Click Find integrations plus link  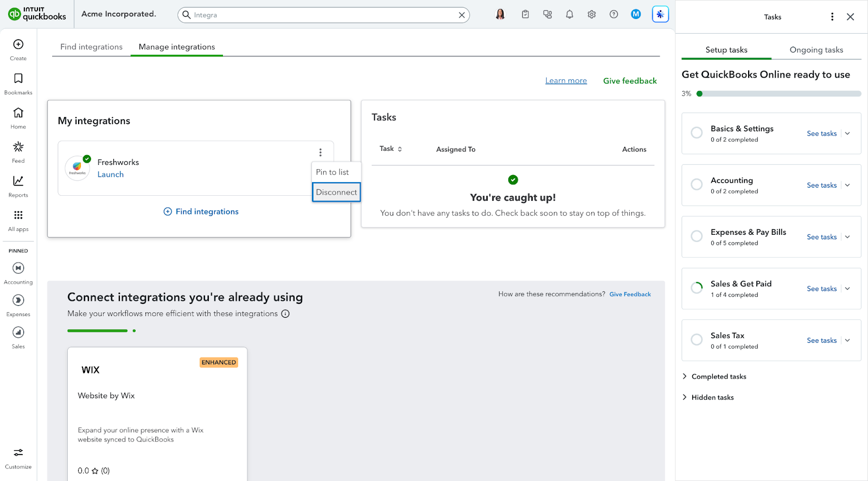click(x=201, y=211)
